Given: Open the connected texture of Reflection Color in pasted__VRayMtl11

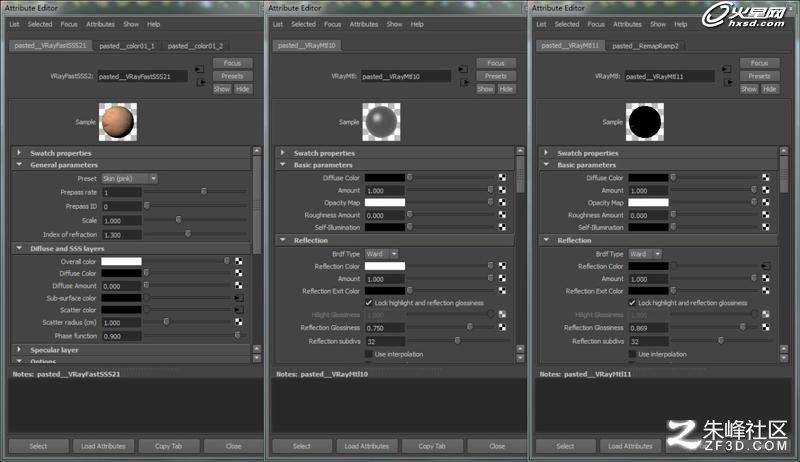Looking at the screenshot, I should pos(766,266).
